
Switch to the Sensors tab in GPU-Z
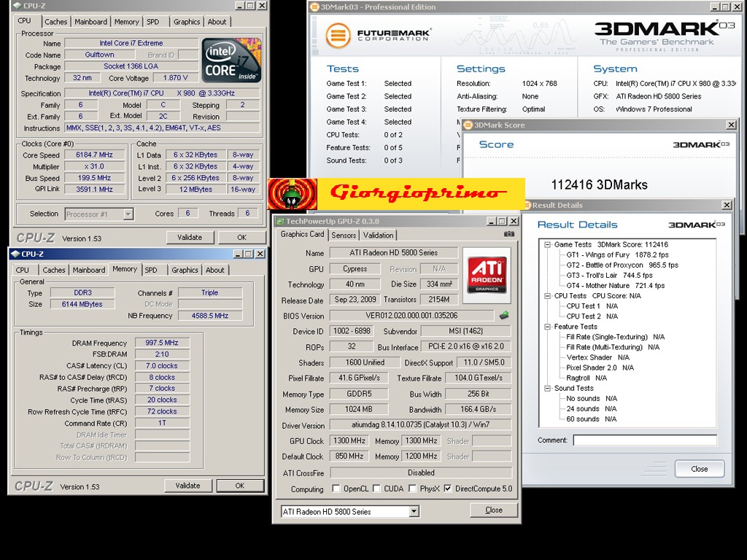click(x=344, y=236)
